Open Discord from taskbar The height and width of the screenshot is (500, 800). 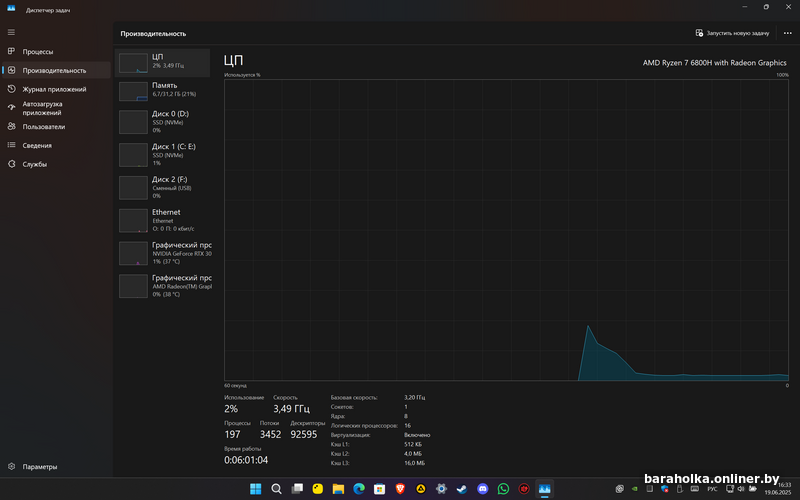(x=483, y=489)
